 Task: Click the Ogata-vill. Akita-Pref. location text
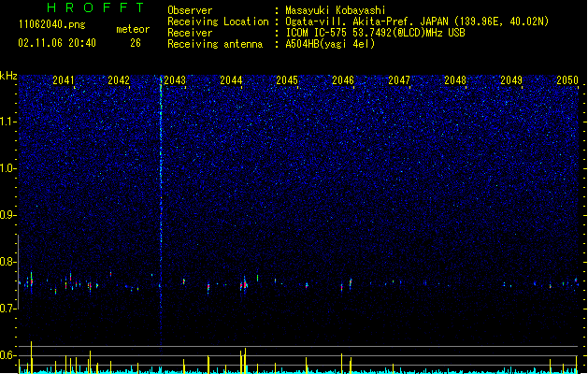click(x=417, y=22)
